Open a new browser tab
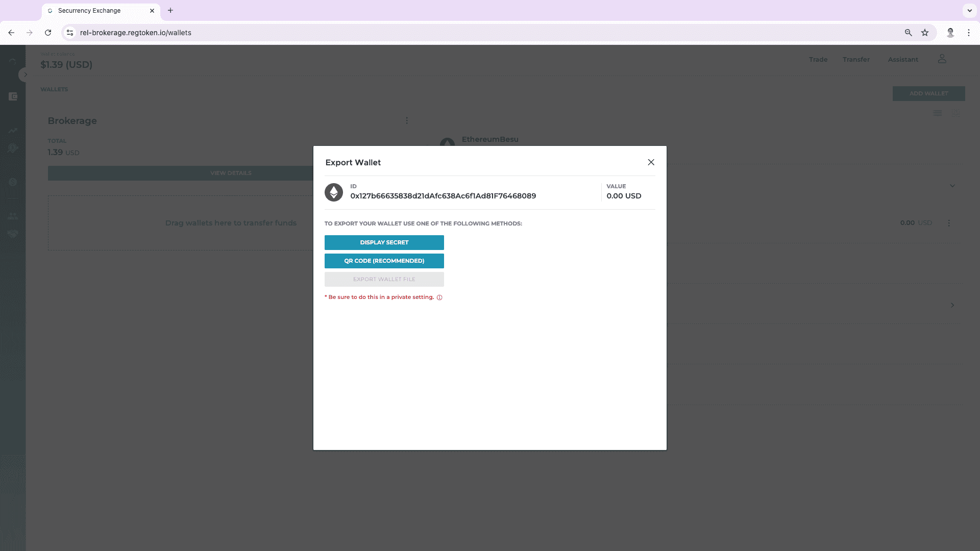 click(170, 10)
